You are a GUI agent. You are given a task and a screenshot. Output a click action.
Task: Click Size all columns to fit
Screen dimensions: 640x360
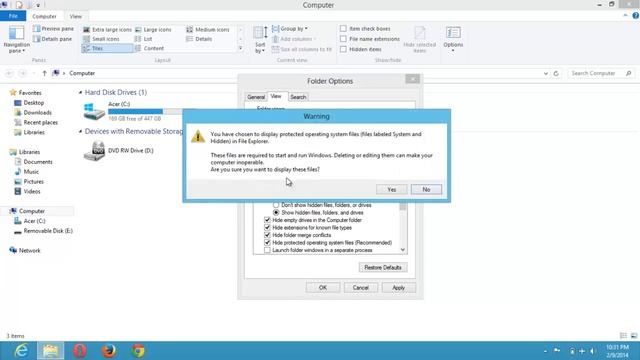point(302,49)
